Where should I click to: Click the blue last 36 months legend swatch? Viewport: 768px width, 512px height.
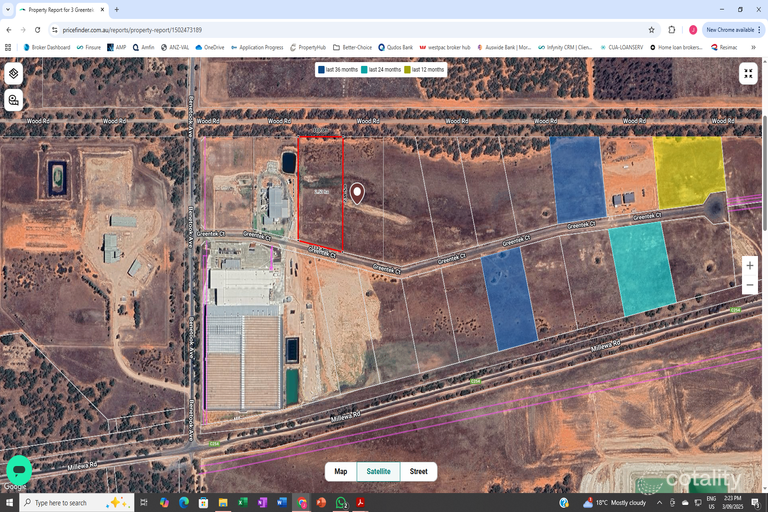(x=321, y=69)
